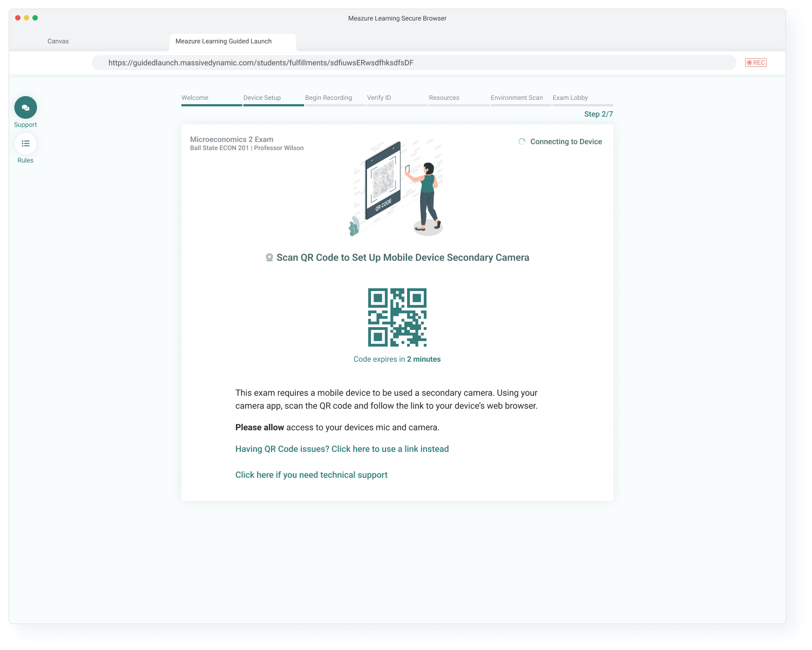Open the Support chat icon
Viewport: 812px width, 650px height.
pyautogui.click(x=25, y=107)
